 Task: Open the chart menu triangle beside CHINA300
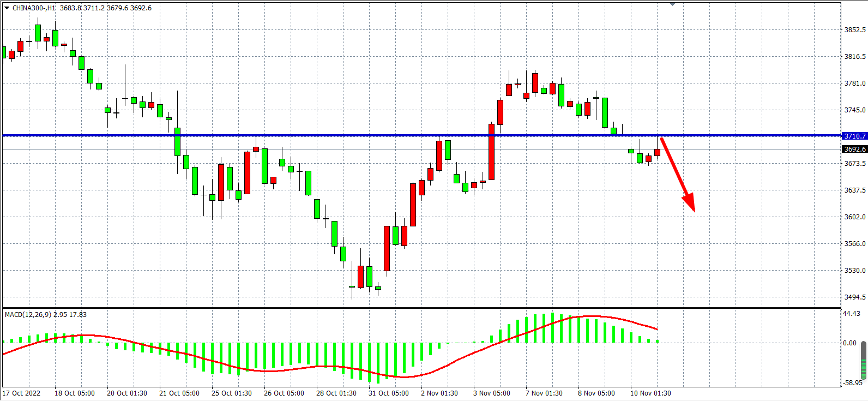click(7, 8)
